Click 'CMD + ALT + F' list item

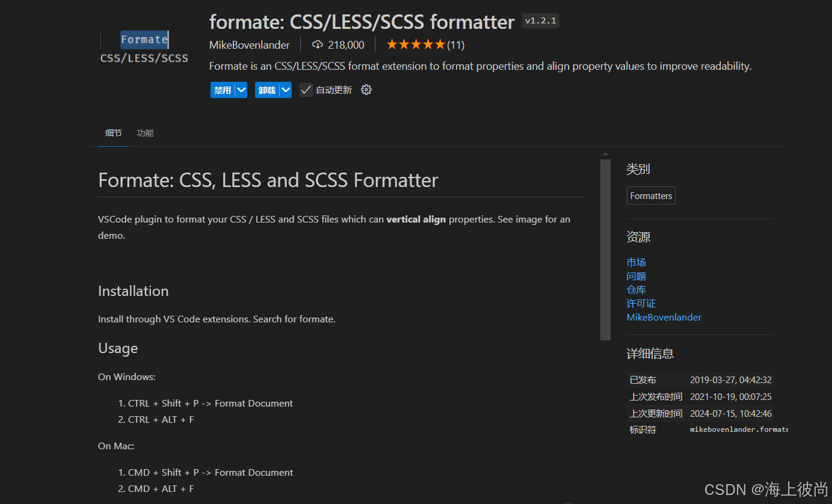click(161, 489)
